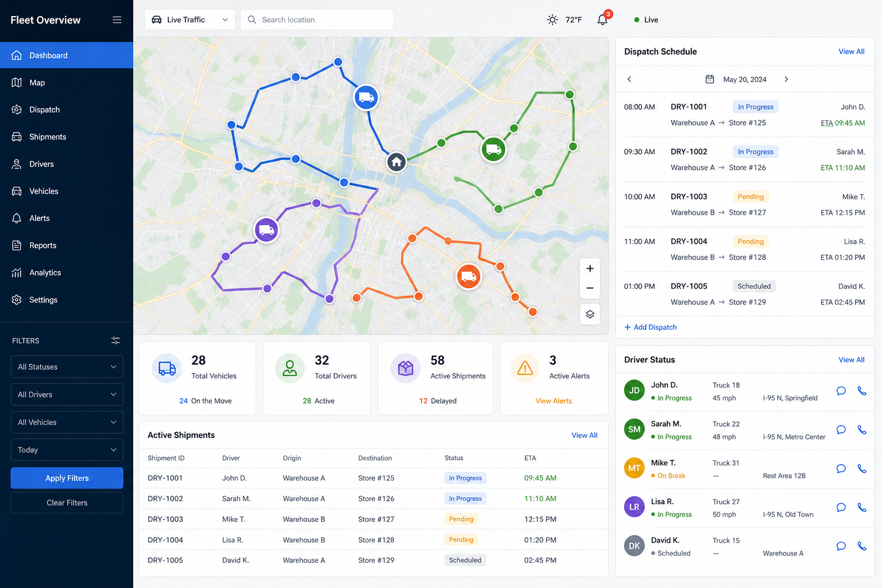Open Shipments in the sidebar
Viewport: 882px width, 588px height.
pos(67,137)
